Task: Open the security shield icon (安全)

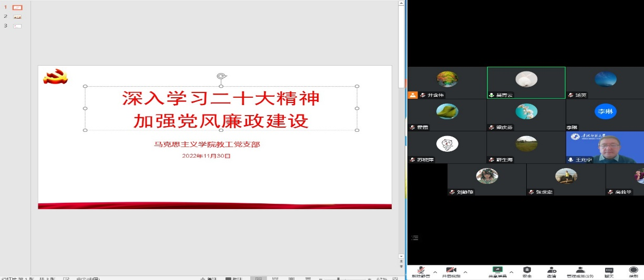Action: [x=527, y=270]
